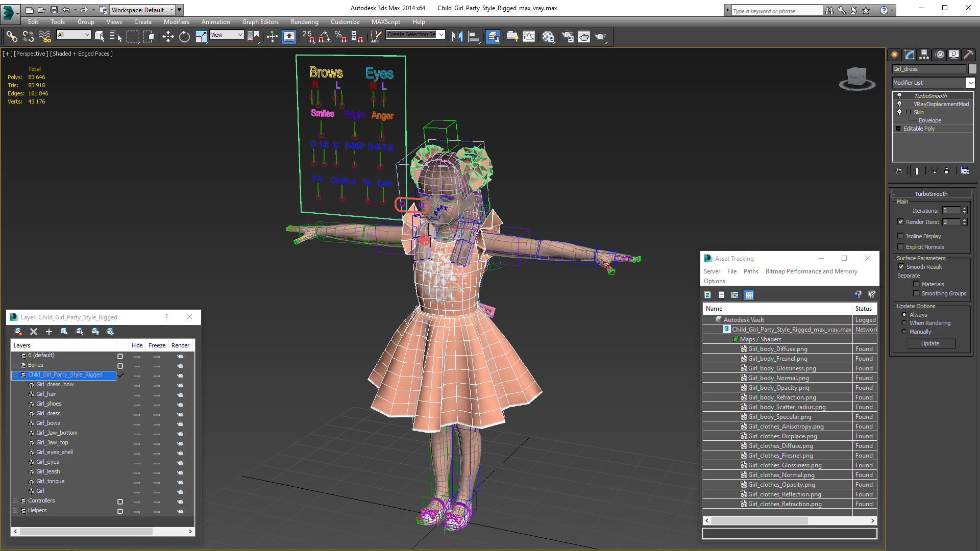Click Bind to Space Warp tool
This screenshot has height=551, width=980.
[45, 36]
